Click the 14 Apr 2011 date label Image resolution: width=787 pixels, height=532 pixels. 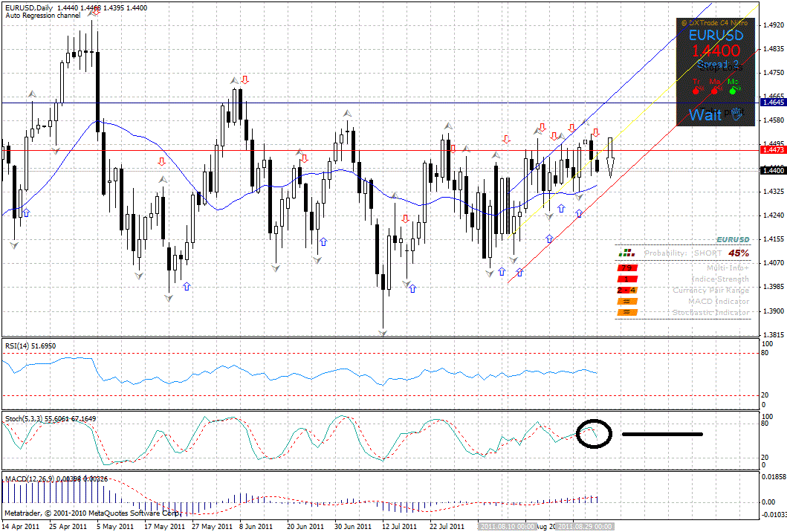pyautogui.click(x=21, y=527)
